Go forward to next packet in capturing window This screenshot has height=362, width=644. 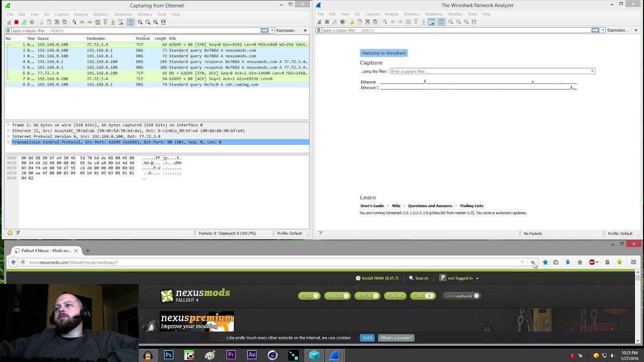[x=90, y=22]
